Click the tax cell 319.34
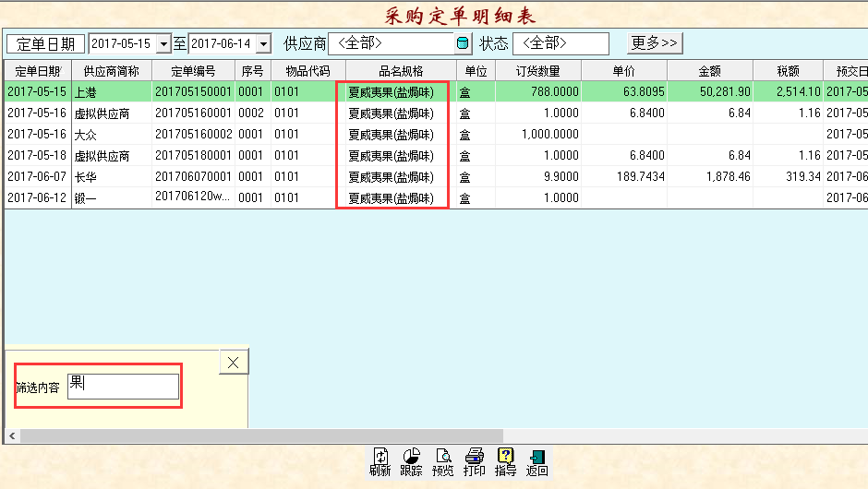 pos(787,176)
